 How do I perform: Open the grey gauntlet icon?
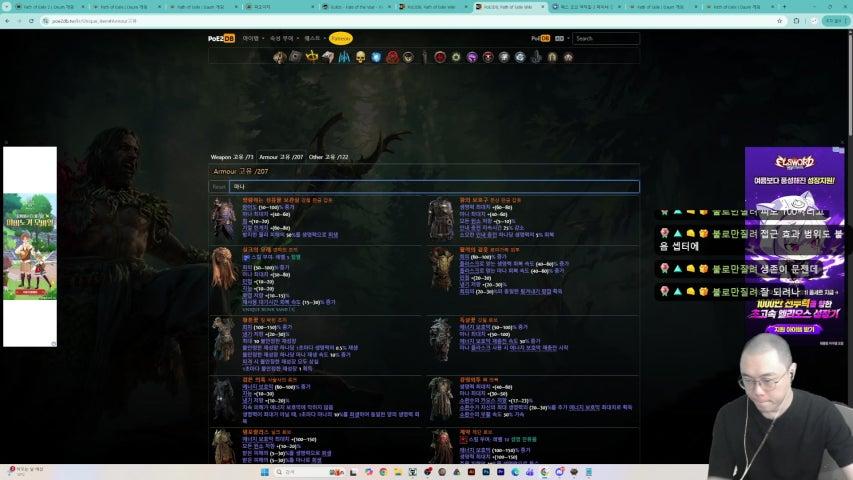point(328,57)
